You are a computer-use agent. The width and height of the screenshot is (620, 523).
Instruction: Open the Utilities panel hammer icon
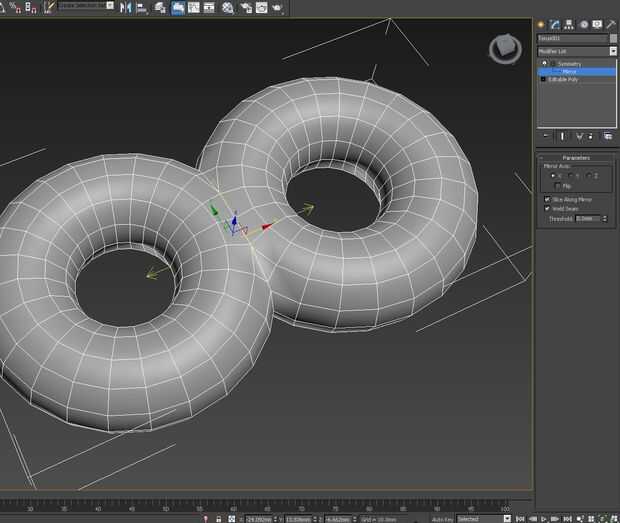(x=610, y=24)
